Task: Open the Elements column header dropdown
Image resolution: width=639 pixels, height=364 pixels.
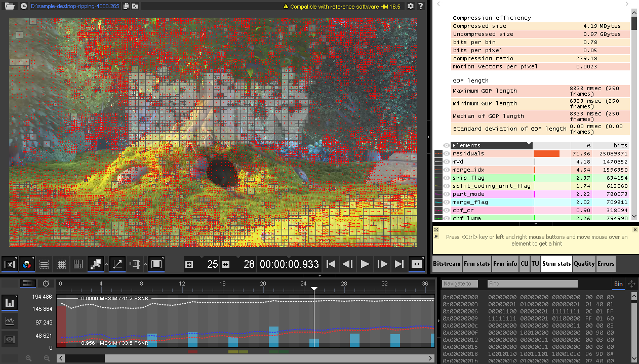Action: (529, 145)
